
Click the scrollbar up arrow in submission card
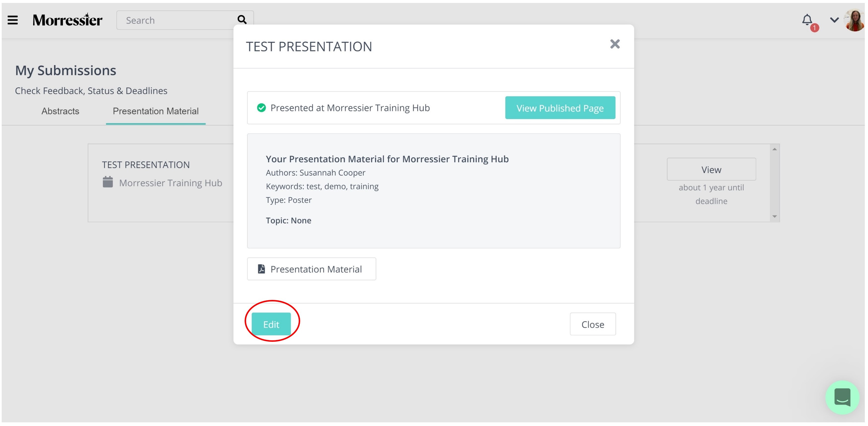(775, 149)
